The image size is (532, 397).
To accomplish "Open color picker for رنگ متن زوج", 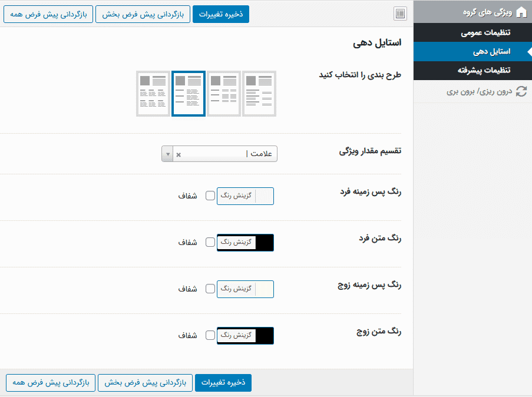I will pos(245,336).
